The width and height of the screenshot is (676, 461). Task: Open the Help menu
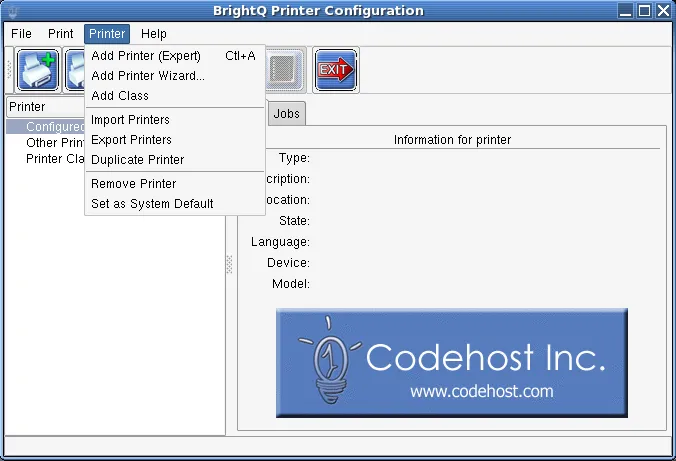153,34
